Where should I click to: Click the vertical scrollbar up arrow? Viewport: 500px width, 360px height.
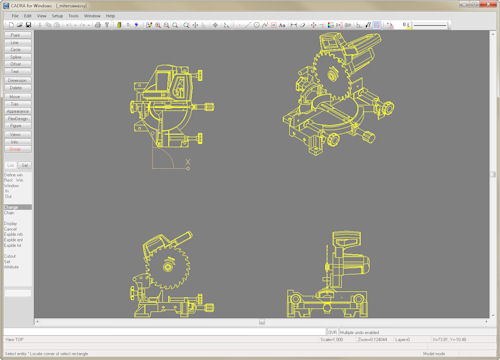pos(493,34)
